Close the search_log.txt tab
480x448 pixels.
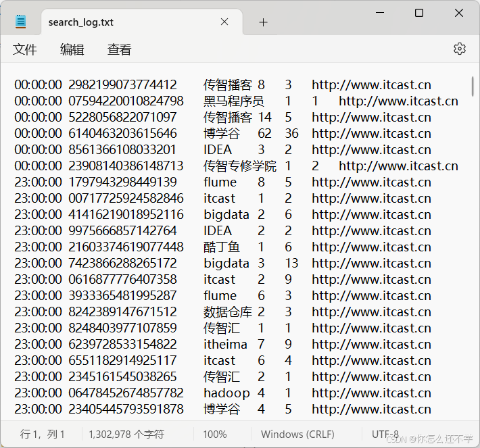click(x=224, y=22)
